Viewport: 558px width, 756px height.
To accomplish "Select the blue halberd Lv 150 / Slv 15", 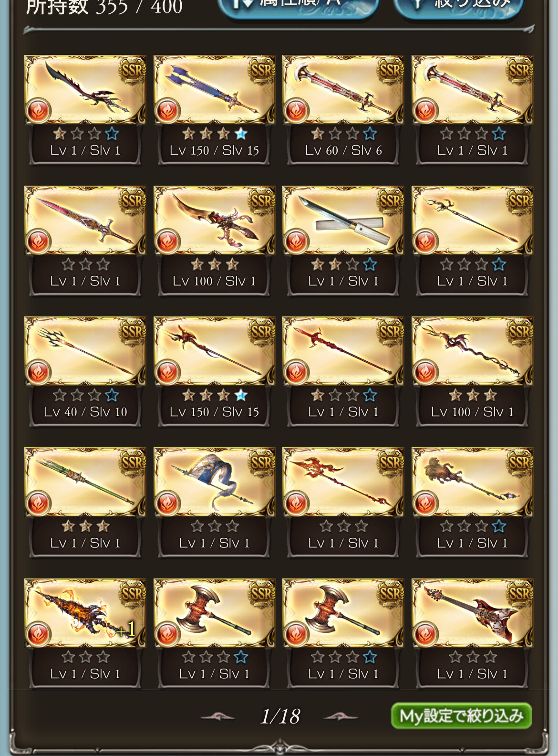I will (x=214, y=110).
